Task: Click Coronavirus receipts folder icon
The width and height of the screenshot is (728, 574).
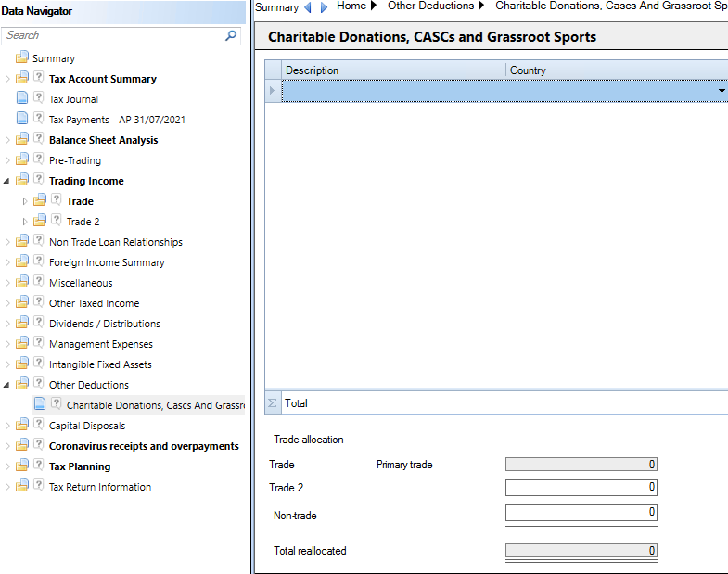Action: pyautogui.click(x=22, y=445)
